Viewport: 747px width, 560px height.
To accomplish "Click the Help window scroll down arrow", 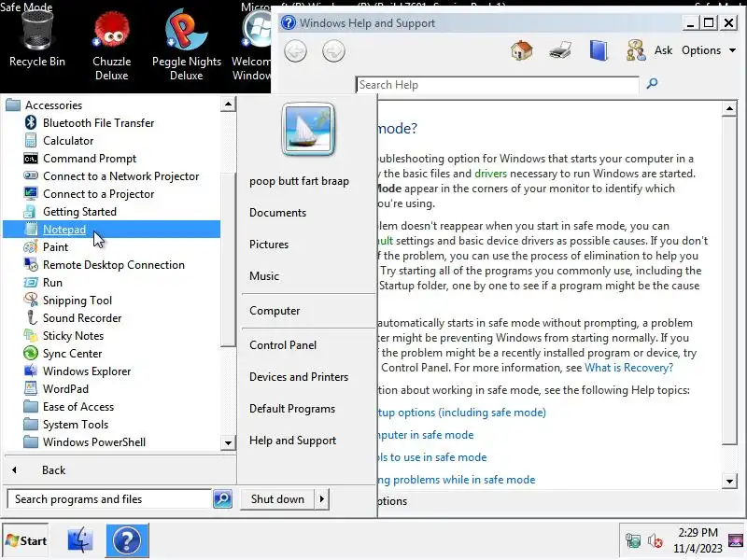I will point(729,481).
